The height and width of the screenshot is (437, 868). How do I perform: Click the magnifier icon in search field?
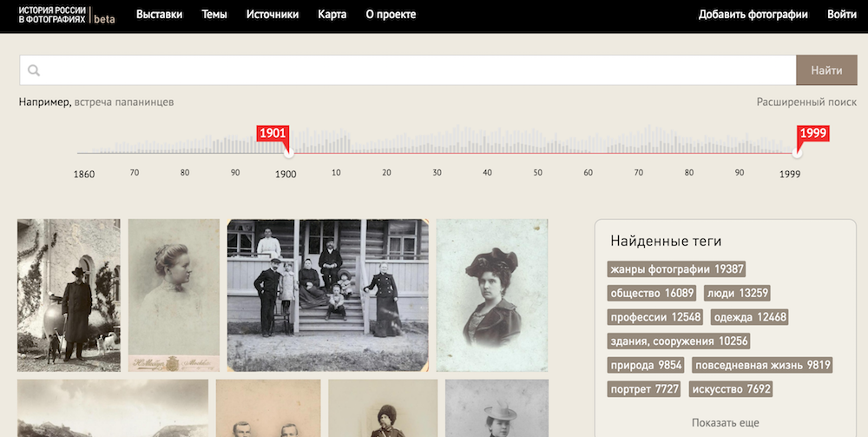coord(34,70)
